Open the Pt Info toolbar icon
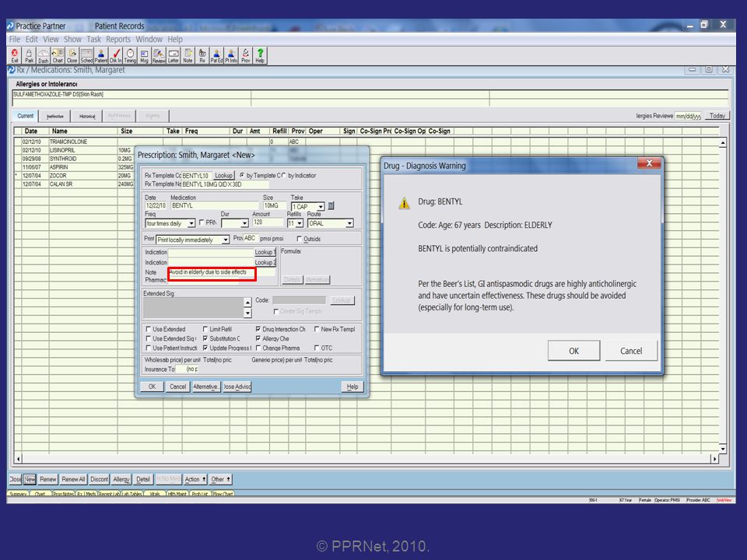Screen dimensions: 747x560 pos(231,55)
